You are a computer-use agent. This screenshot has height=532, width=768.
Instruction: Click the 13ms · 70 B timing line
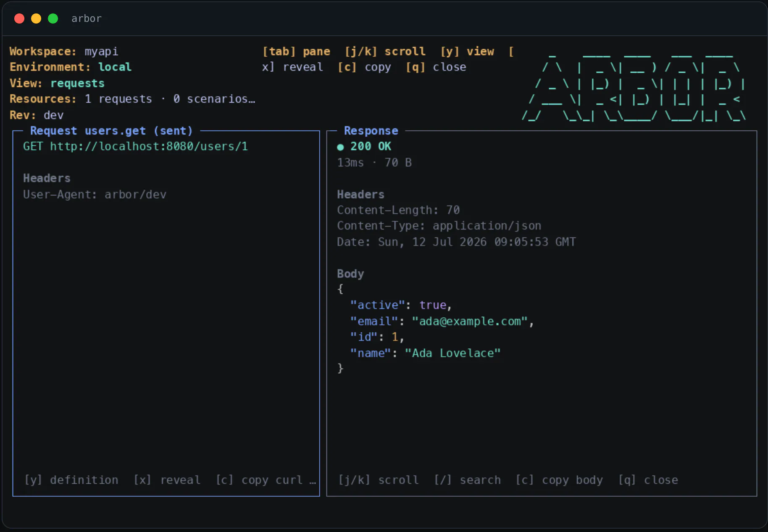[x=374, y=163]
